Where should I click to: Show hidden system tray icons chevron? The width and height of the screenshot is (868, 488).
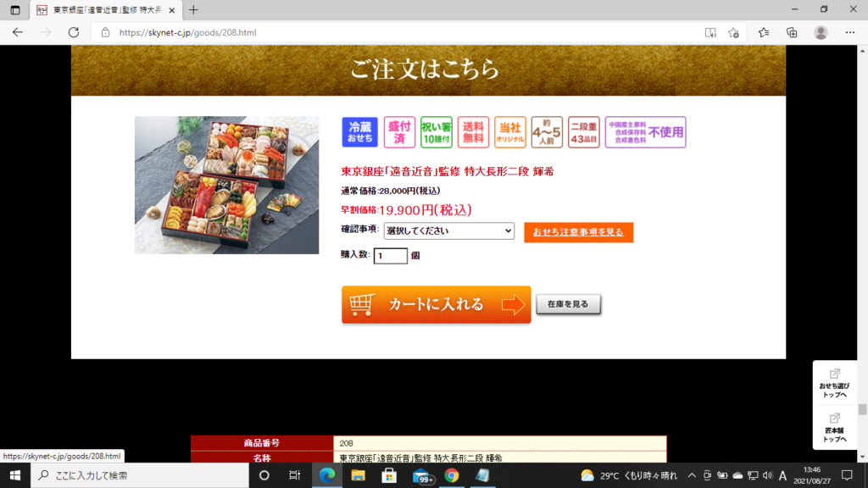(x=692, y=475)
